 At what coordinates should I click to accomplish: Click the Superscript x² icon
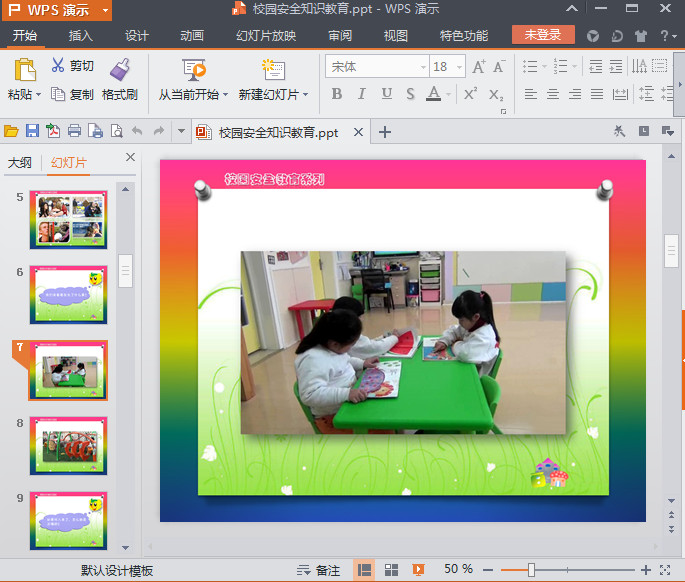(x=470, y=94)
